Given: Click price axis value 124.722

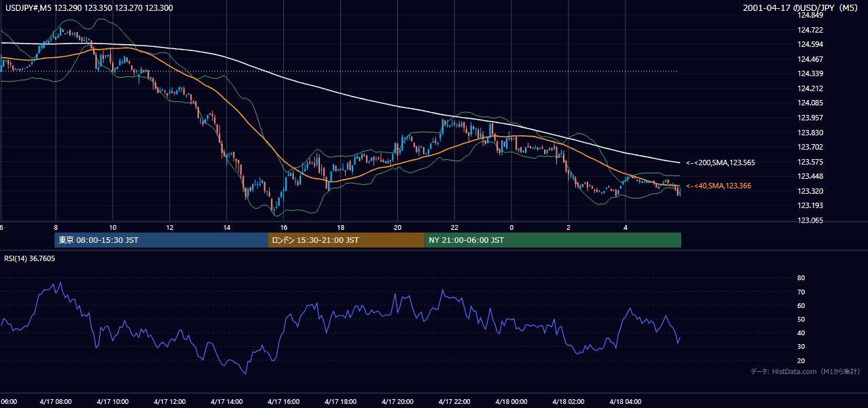Looking at the screenshot, I should coord(810,30).
